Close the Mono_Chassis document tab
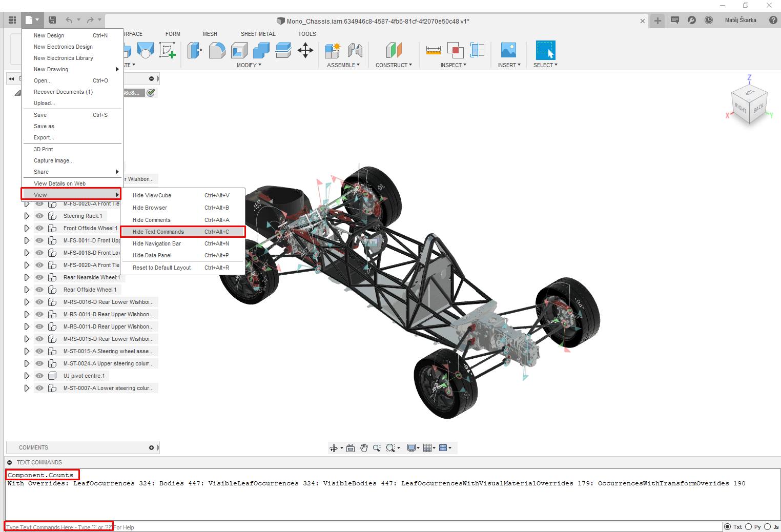The height and width of the screenshot is (532, 781). pos(643,21)
